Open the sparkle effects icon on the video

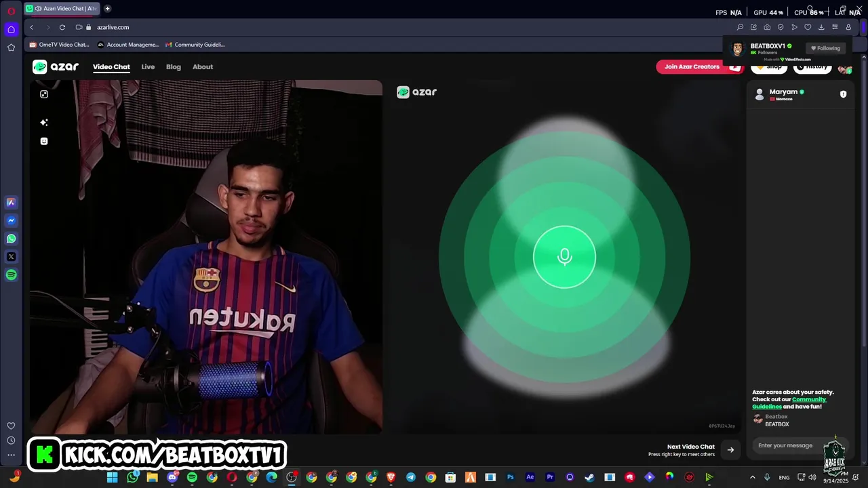point(44,123)
